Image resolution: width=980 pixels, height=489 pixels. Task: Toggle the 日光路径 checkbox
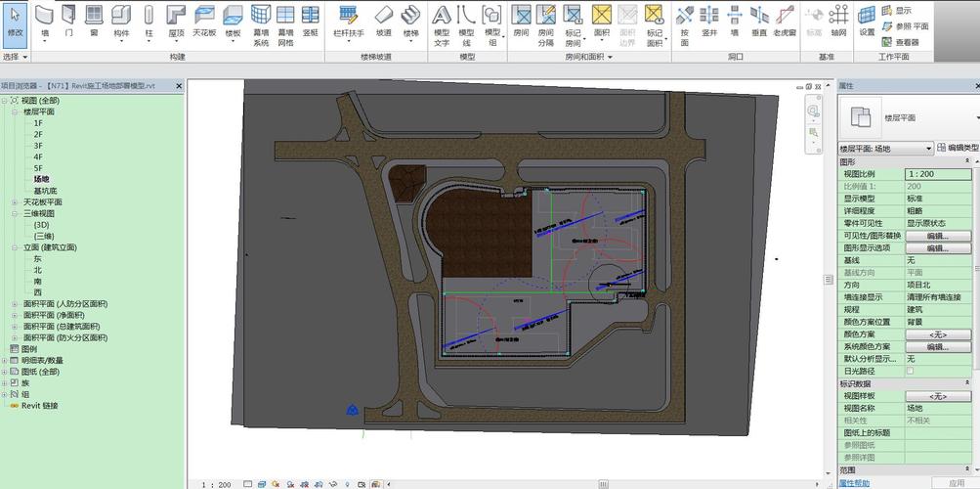point(910,372)
